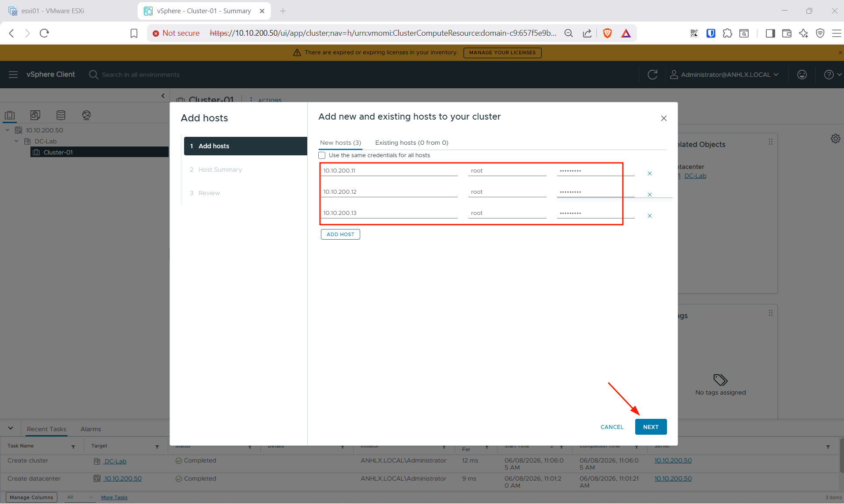This screenshot has height=504, width=844.
Task: Open the feedback smiley icon
Action: 802,75
